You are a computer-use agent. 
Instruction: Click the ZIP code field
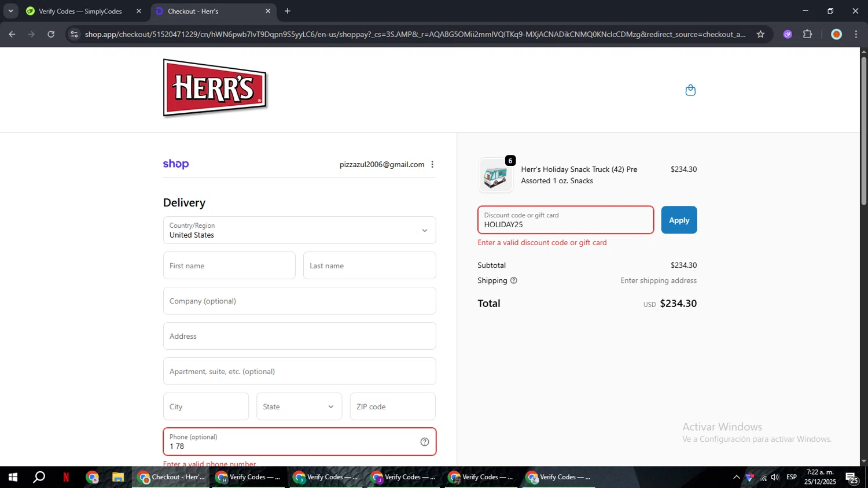(x=392, y=406)
